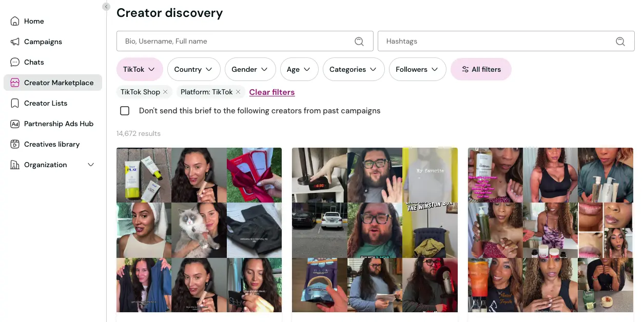The height and width of the screenshot is (322, 644).
Task: Enable the don't send brief to past creators checkbox
Action: [x=125, y=110]
